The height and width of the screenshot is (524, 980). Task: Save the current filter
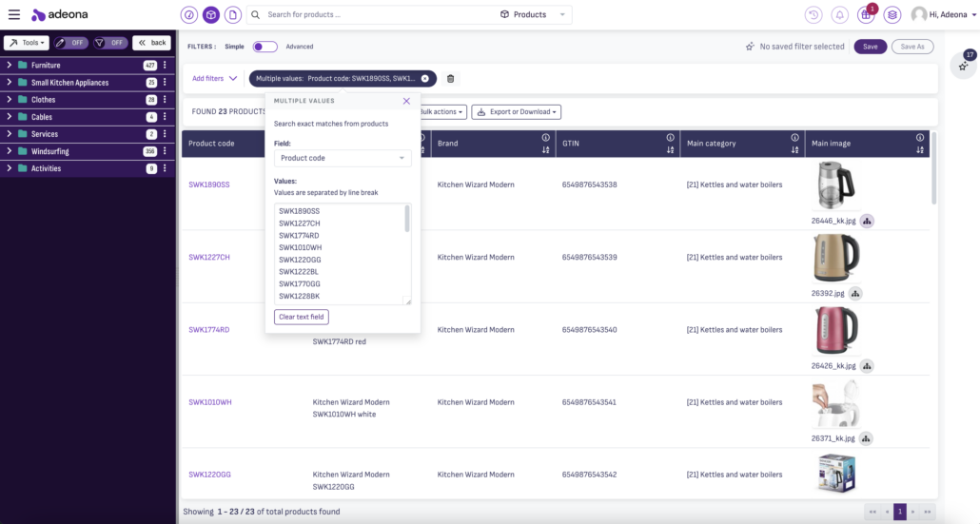pyautogui.click(x=870, y=47)
